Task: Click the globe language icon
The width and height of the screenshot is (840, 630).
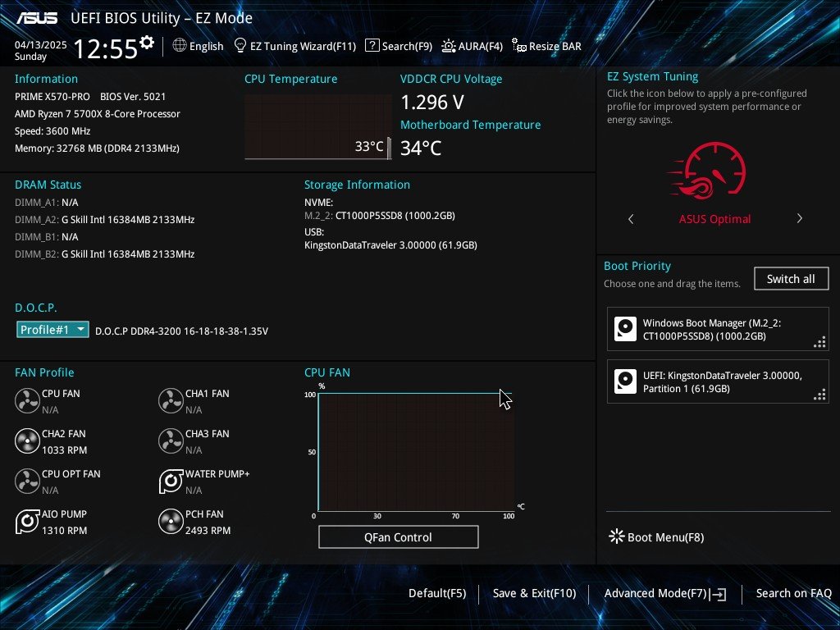Action: [180, 46]
